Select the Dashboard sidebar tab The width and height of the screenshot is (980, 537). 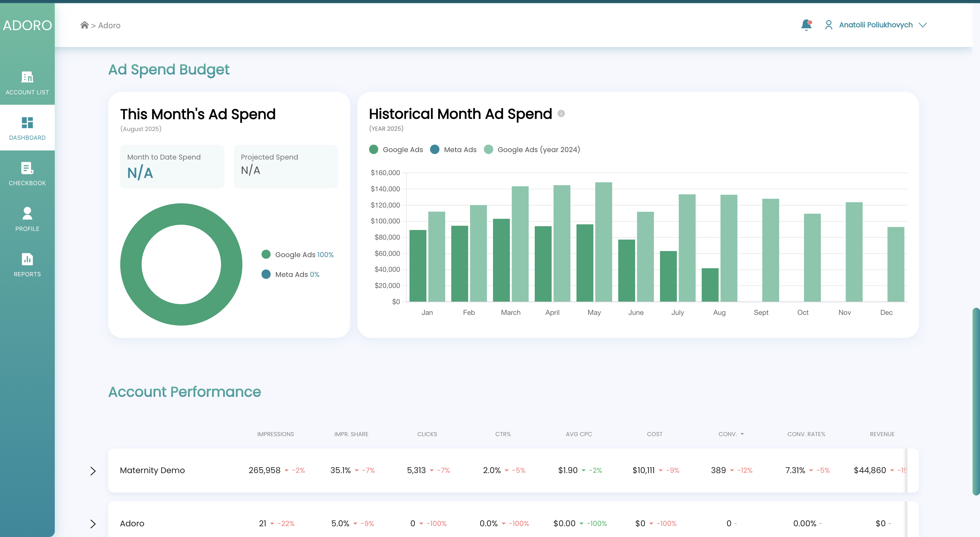point(27,128)
